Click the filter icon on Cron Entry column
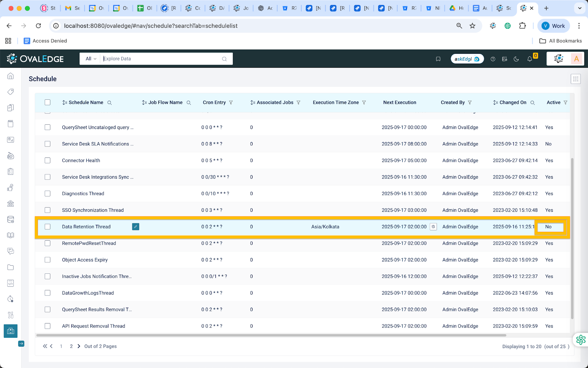Viewport: 588px width, 368px height. point(231,103)
